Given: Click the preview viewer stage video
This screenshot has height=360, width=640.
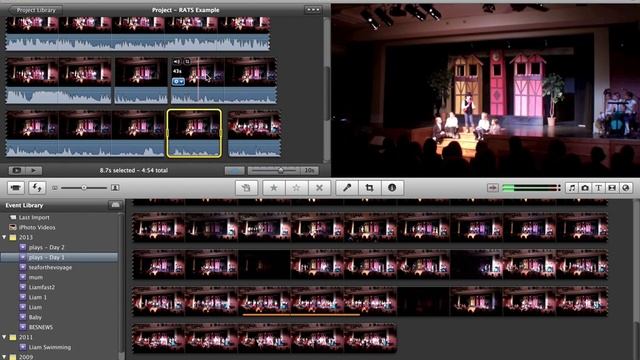Looking at the screenshot, I should tap(485, 90).
